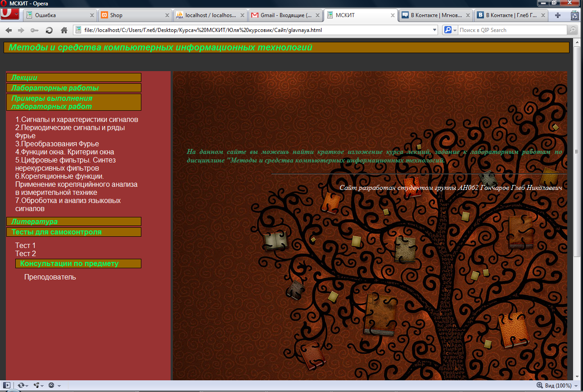The height and width of the screenshot is (392, 583).
Task: Open lecture 6 Кореляционные функции
Action: pyautogui.click(x=77, y=184)
